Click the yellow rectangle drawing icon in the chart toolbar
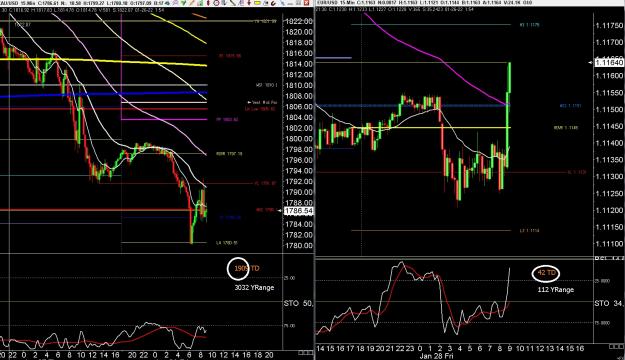Viewport: 625px width, 360px height. tap(257, 3)
